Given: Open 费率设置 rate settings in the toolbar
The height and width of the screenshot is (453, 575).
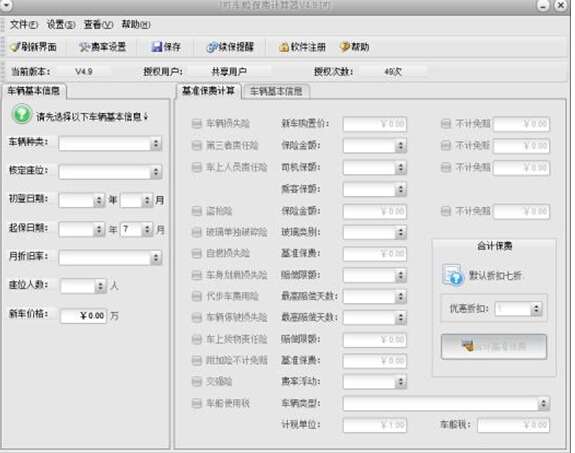Looking at the screenshot, I should click(84, 47).
